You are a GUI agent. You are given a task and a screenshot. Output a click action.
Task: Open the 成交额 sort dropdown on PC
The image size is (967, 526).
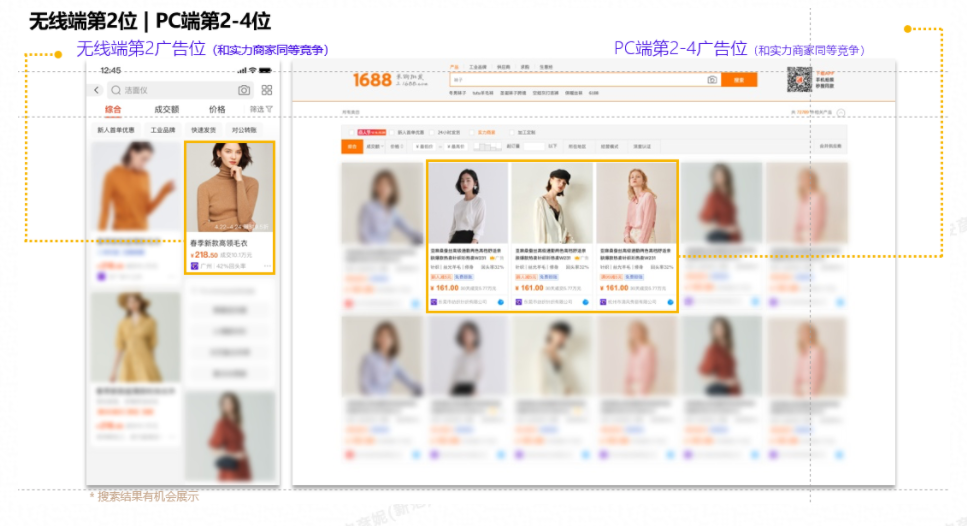point(375,147)
